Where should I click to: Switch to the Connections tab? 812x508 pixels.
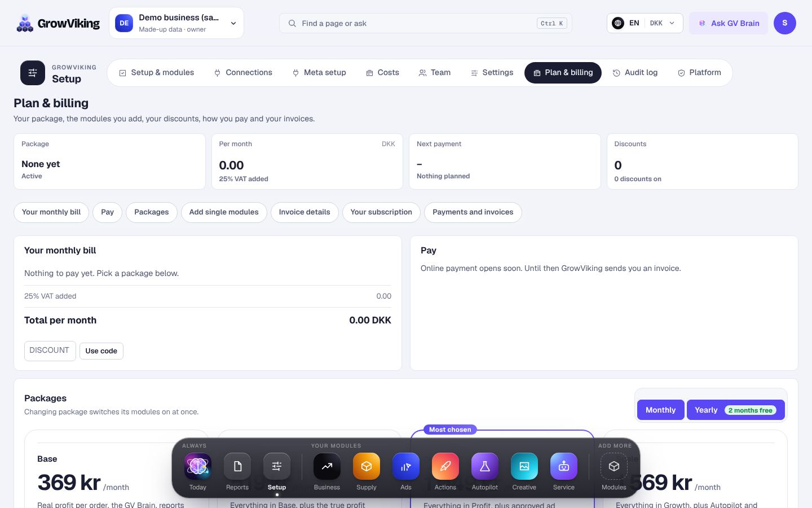click(243, 73)
